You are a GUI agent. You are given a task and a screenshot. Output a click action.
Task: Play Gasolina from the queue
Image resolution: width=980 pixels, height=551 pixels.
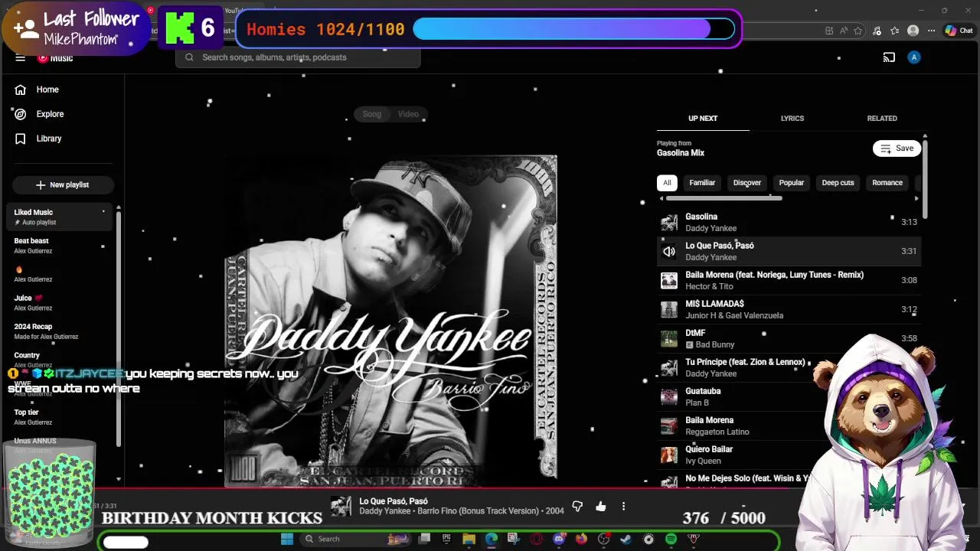coord(789,222)
